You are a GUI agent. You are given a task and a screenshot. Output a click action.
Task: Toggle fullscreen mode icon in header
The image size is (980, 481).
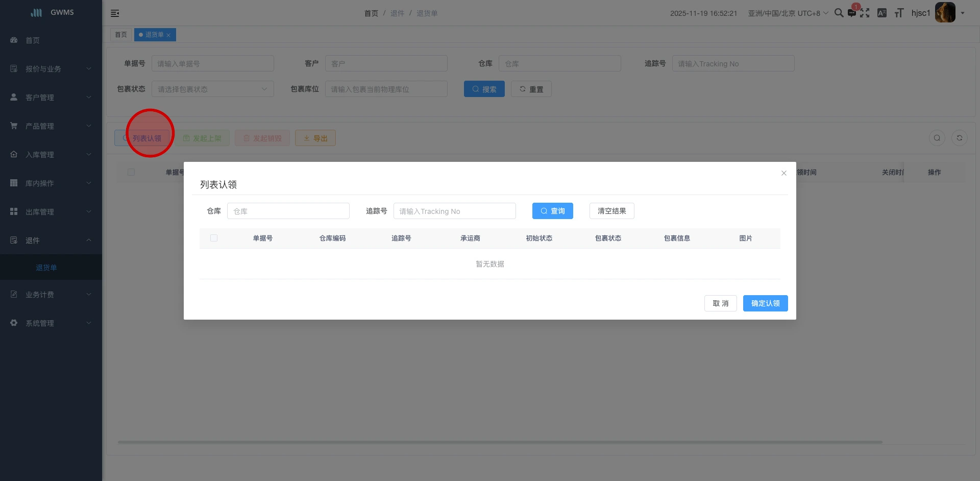(x=865, y=13)
